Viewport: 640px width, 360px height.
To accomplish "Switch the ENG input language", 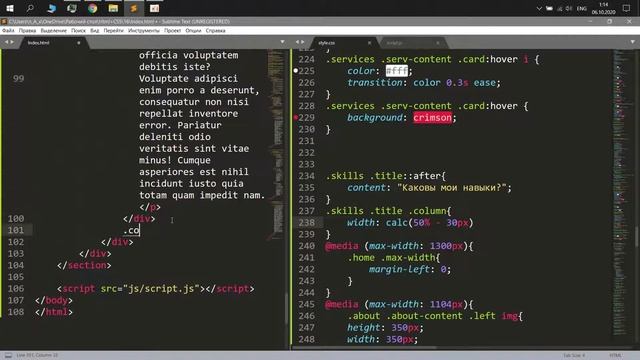I will pyautogui.click(x=582, y=8).
